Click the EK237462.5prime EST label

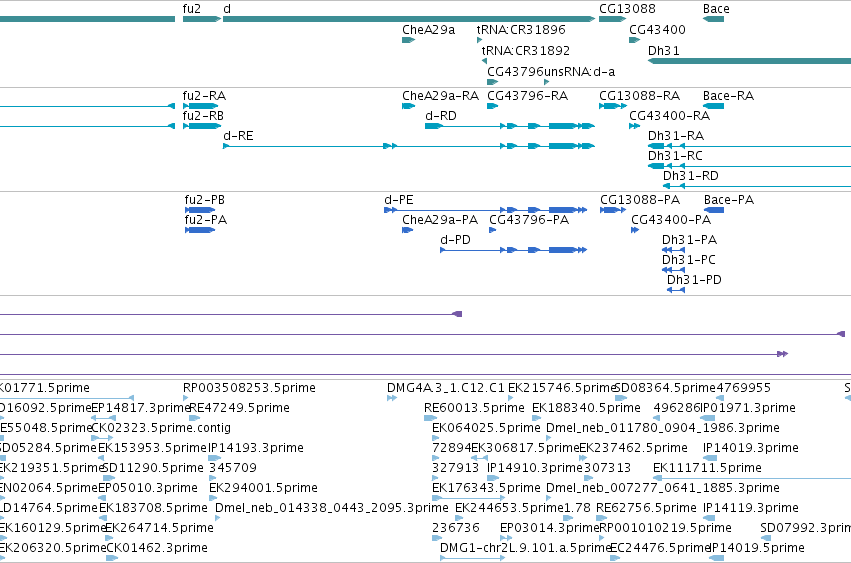[x=633, y=448]
